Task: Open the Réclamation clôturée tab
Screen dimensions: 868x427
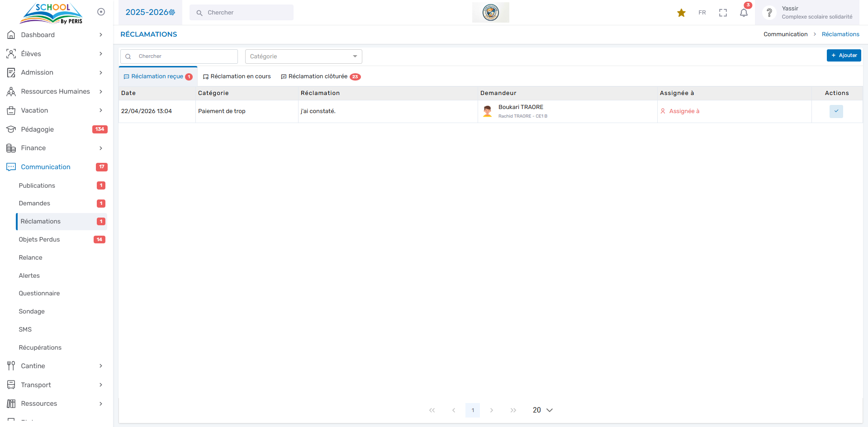Action: coord(320,76)
